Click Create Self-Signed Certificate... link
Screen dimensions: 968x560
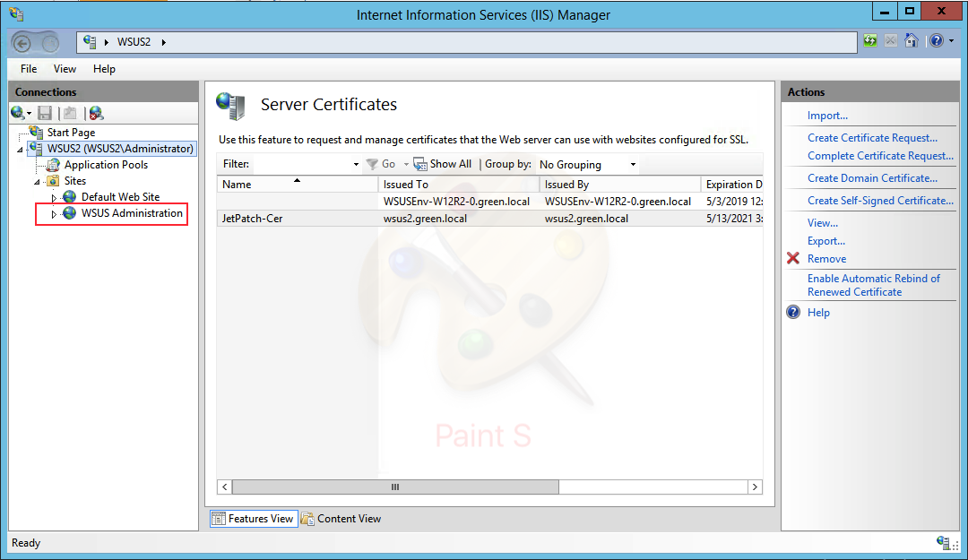coord(880,200)
